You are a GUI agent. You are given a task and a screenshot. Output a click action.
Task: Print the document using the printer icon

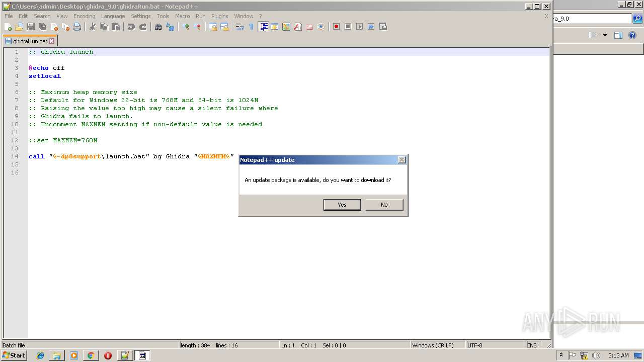(77, 27)
